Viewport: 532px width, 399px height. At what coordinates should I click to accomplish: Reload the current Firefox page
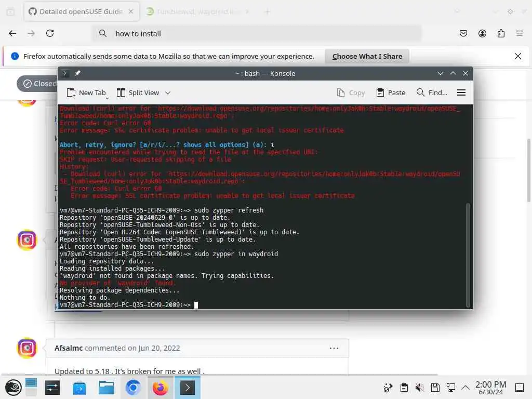[x=50, y=33]
